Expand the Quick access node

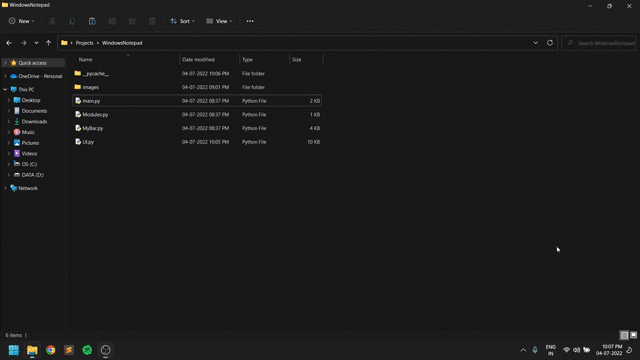click(x=5, y=63)
